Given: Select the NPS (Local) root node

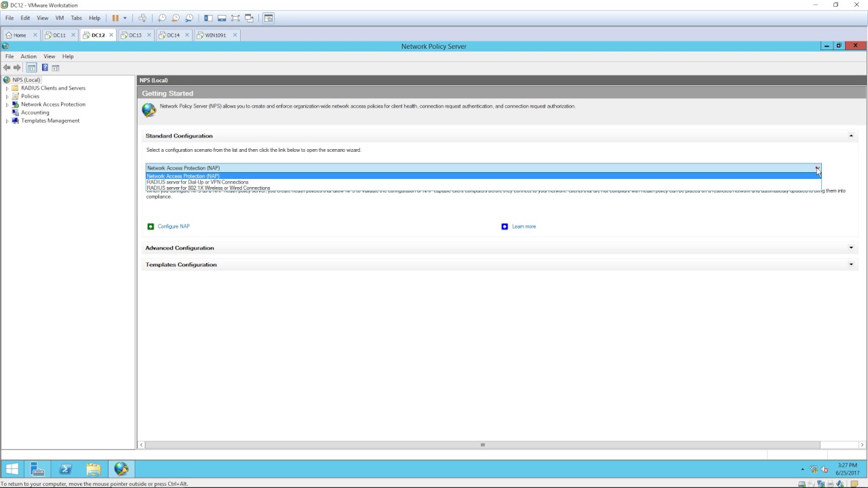Looking at the screenshot, I should click(x=26, y=80).
